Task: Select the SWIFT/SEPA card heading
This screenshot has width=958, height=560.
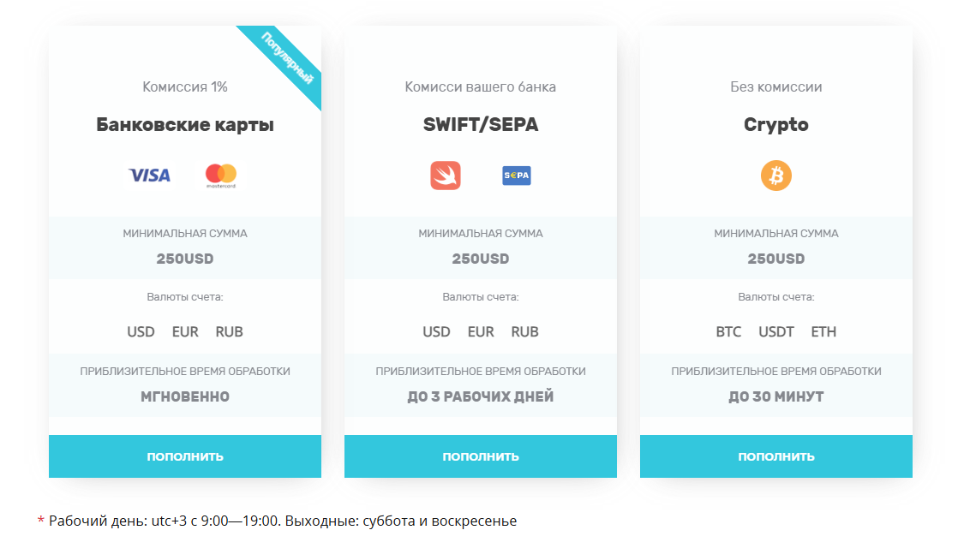Action: [481, 125]
